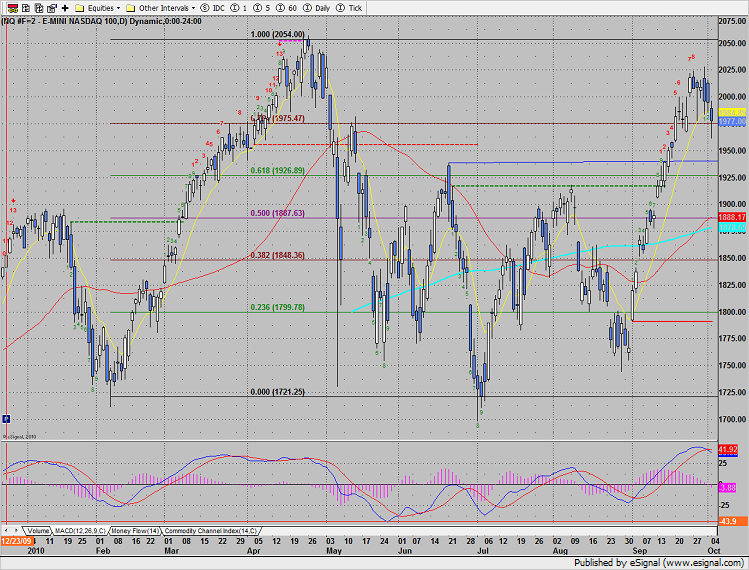The height and width of the screenshot is (570, 749).
Task: Click the Feb month label on time axis
Action: pos(103,551)
